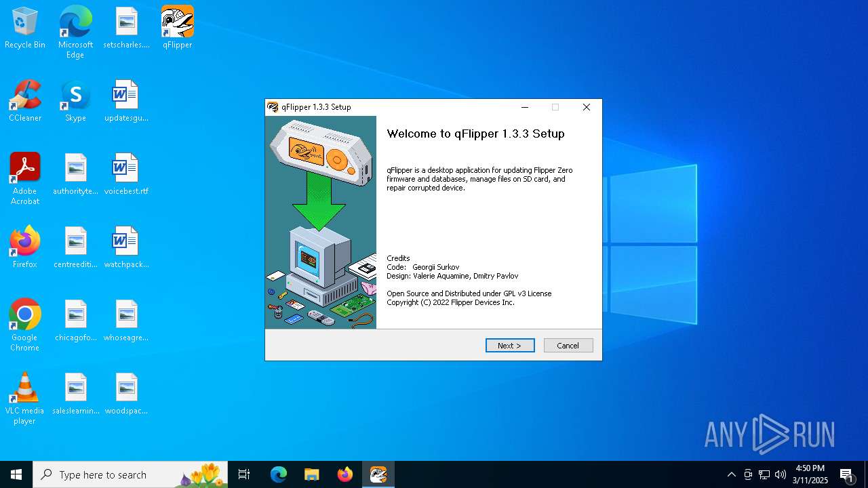Viewport: 868px width, 488px height.
Task: Select the Microsoft Edge desktop shortcut
Action: tap(75, 32)
